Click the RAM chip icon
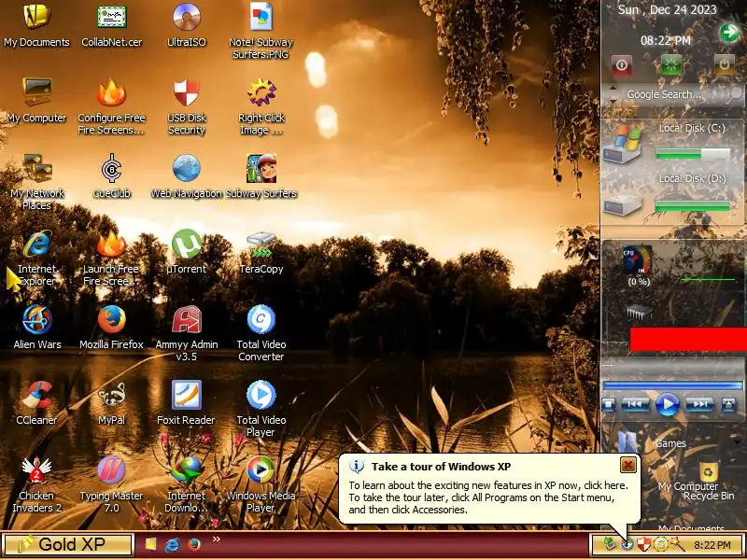 (639, 313)
